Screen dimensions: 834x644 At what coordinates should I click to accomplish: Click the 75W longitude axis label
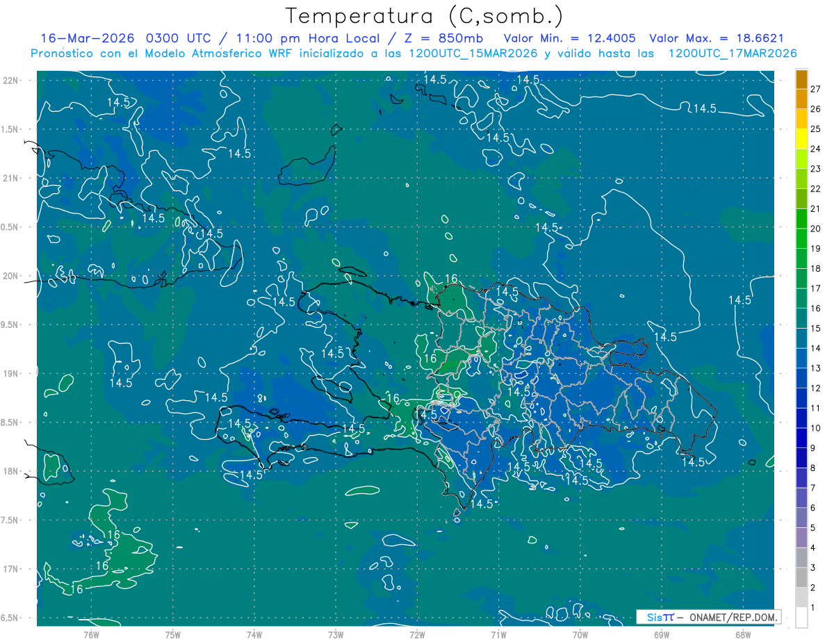point(173,635)
